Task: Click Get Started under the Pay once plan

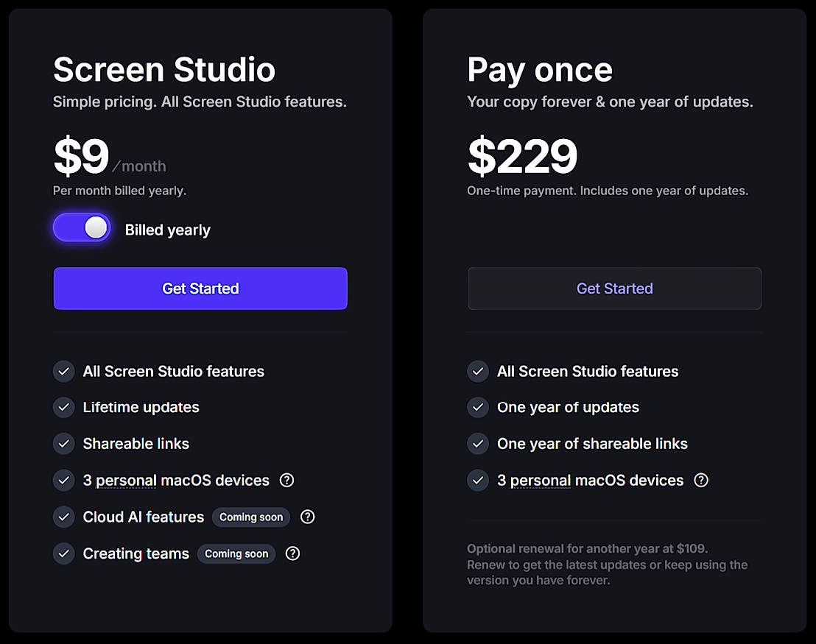Action: pos(614,289)
